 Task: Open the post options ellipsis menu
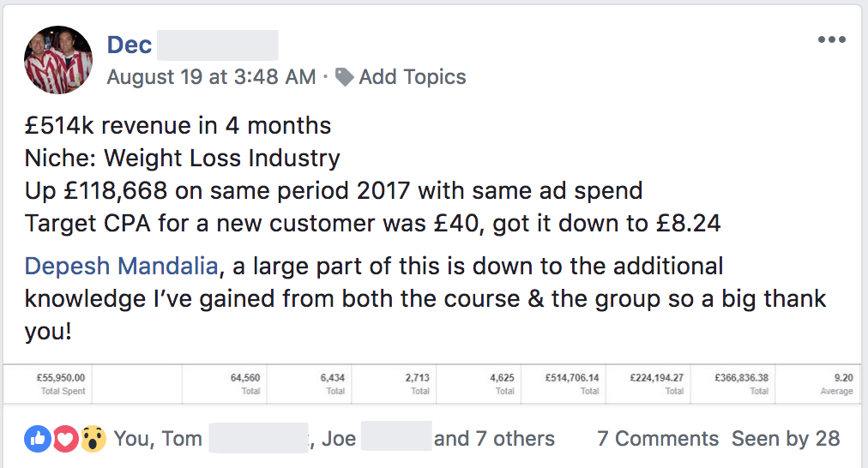(x=831, y=39)
